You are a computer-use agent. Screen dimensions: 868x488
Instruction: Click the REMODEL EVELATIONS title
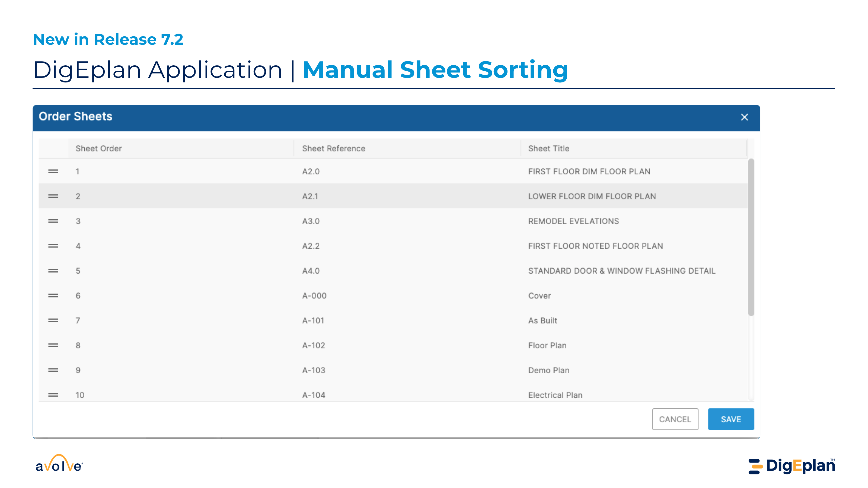click(573, 221)
